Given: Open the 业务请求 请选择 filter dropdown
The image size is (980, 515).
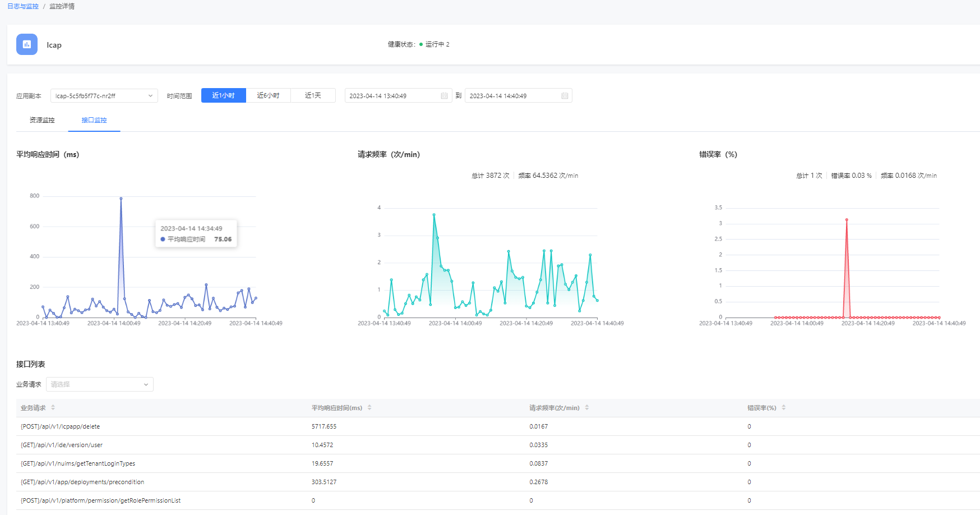Looking at the screenshot, I should pos(100,384).
